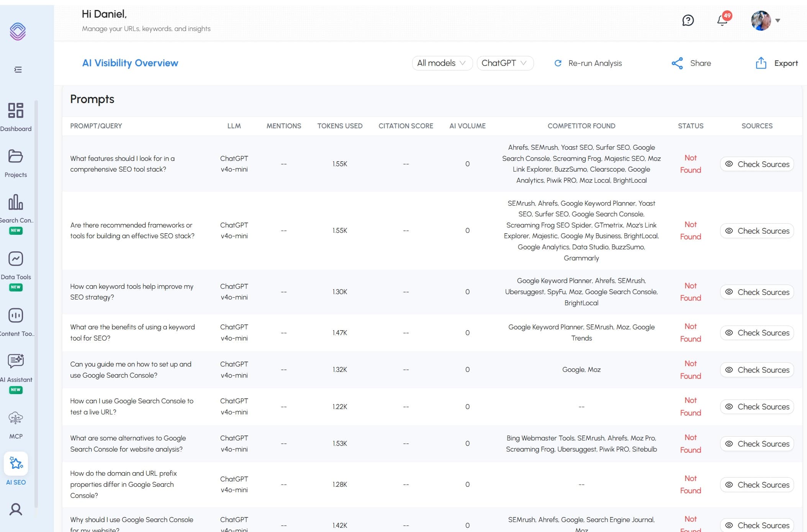Viewport: 807px width, 532px height.
Task: Click the sidebar vertical scrollbar
Action: (x=36, y=303)
